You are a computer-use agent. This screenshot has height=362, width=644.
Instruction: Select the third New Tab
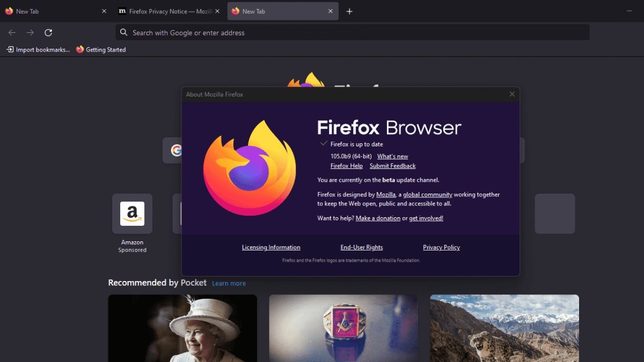(283, 11)
